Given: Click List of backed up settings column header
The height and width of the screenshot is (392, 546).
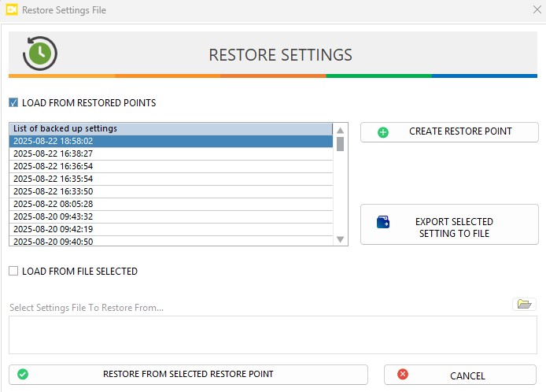Looking at the screenshot, I should click(171, 128).
